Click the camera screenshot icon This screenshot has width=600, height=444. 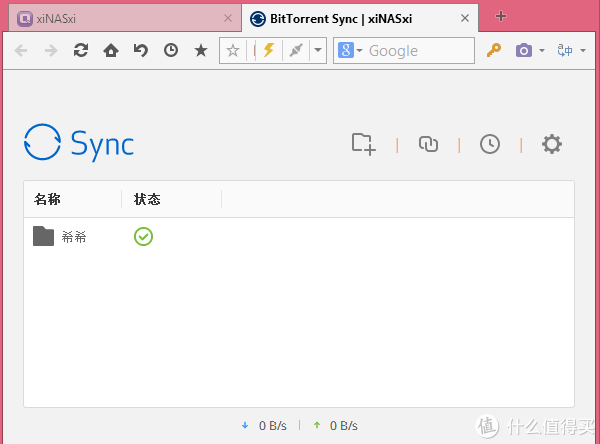click(x=523, y=50)
